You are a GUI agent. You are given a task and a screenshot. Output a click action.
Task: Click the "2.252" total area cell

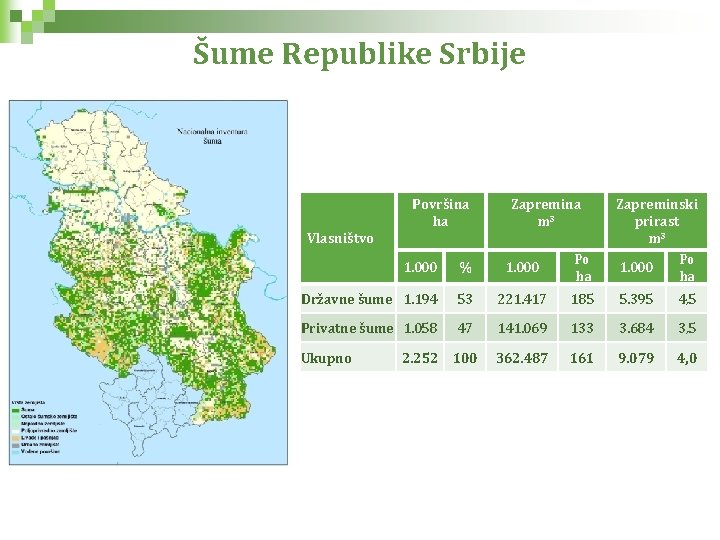[x=420, y=358]
